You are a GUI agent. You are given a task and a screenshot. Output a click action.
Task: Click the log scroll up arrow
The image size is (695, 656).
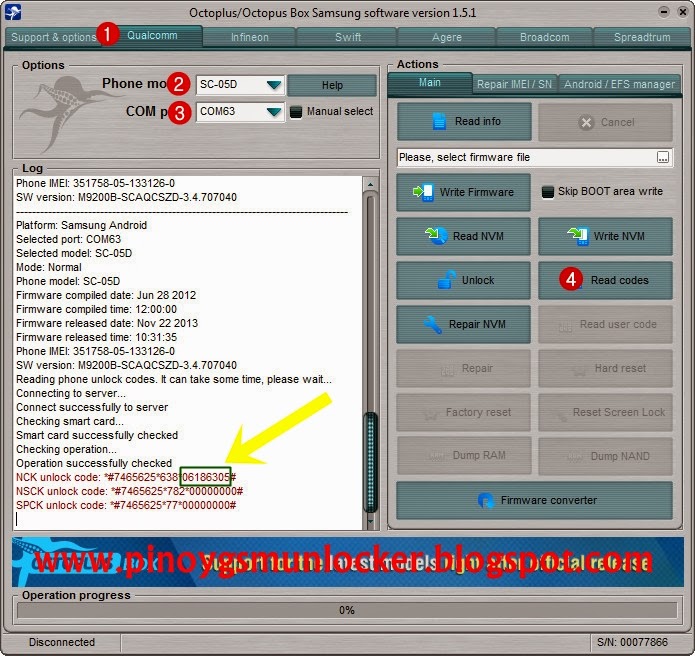click(370, 184)
